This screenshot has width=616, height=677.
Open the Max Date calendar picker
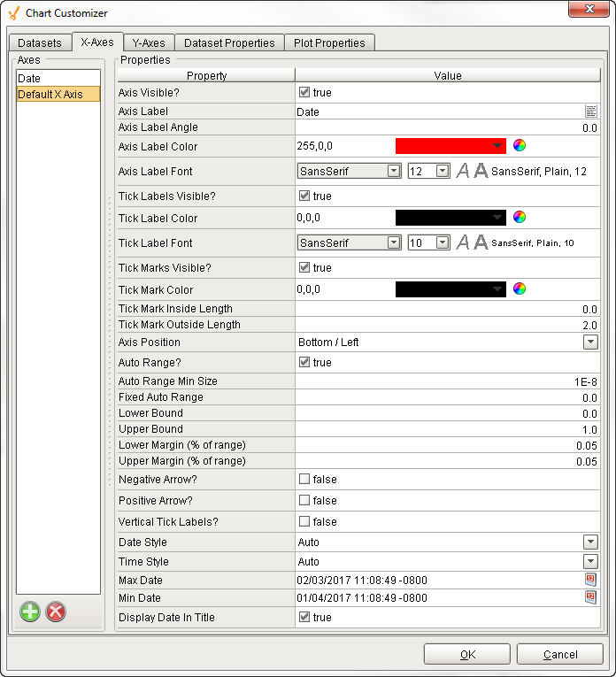[x=590, y=580]
